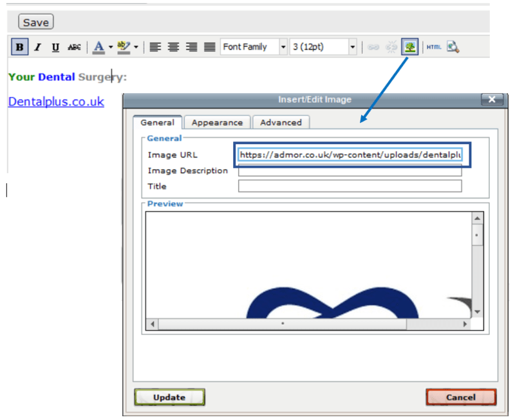Viewport: 515px width, 420px height.
Task: Toggle italic text formatting
Action: point(37,47)
